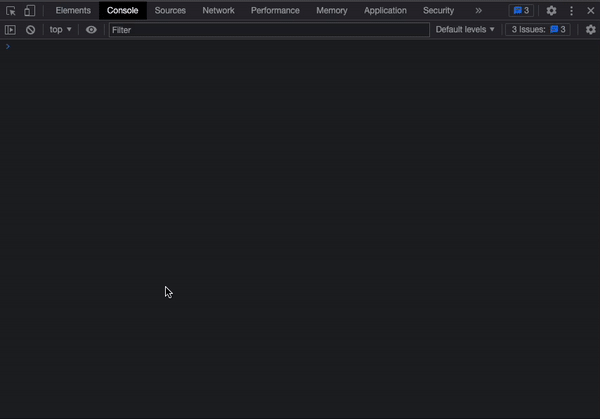Open the 3 Issues link

click(x=538, y=29)
